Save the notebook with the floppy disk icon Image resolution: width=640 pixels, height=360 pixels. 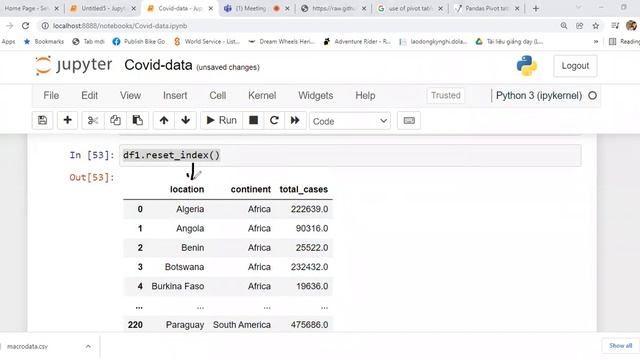coord(42,120)
